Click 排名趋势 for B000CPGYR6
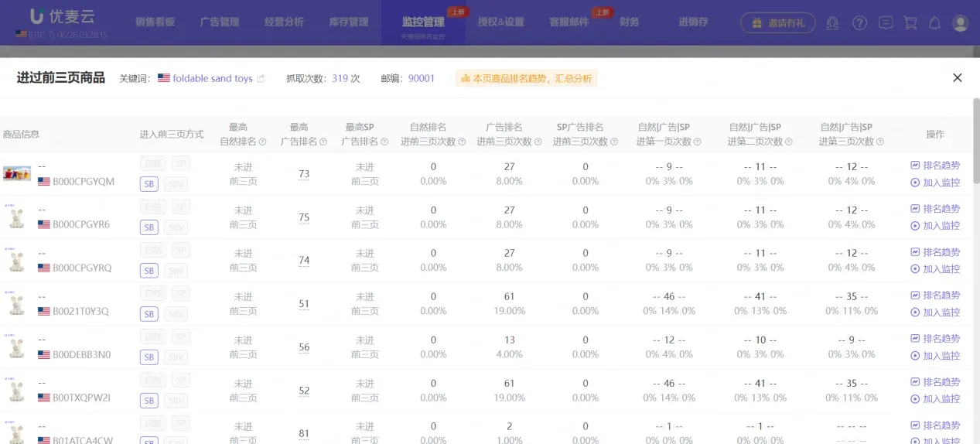The image size is (980, 444). pos(935,209)
